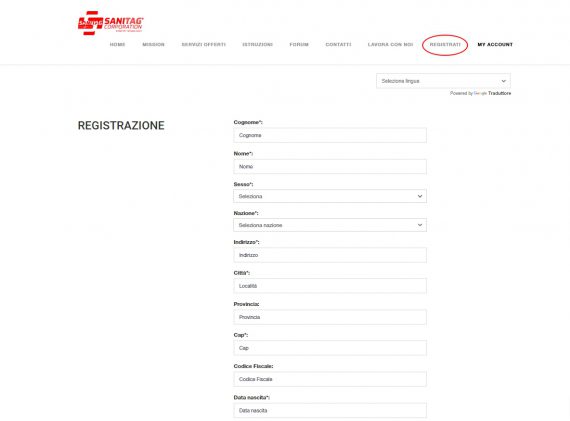Visit the Forum page

(x=299, y=44)
